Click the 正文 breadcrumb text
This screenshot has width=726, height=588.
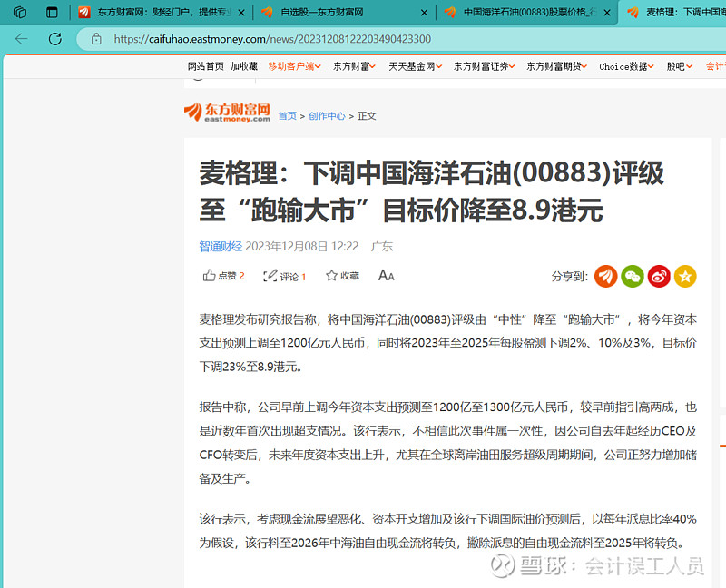[367, 116]
